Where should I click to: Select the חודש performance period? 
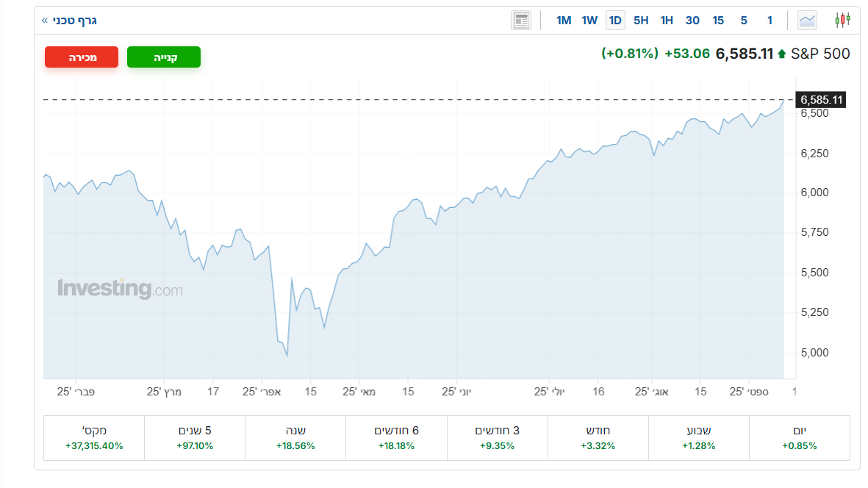(598, 438)
